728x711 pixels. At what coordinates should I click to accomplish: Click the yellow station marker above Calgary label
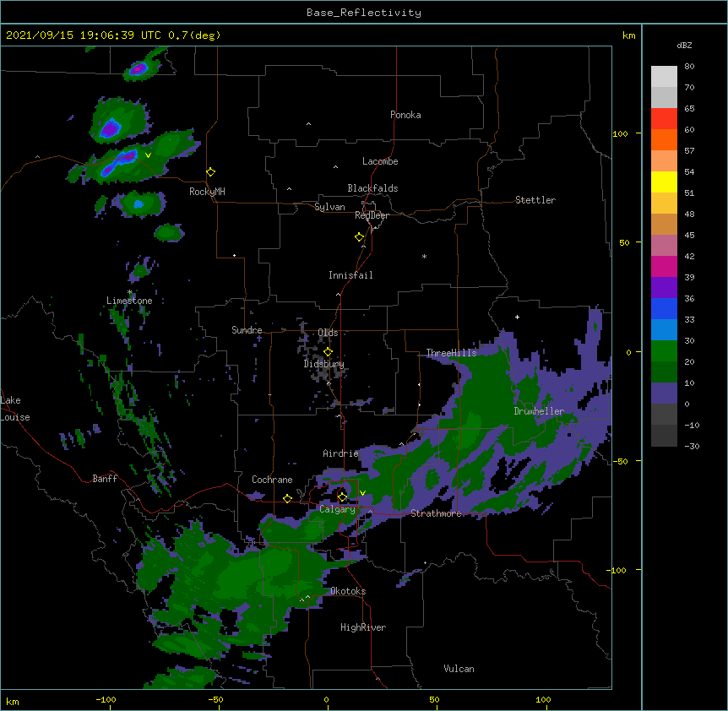(342, 497)
